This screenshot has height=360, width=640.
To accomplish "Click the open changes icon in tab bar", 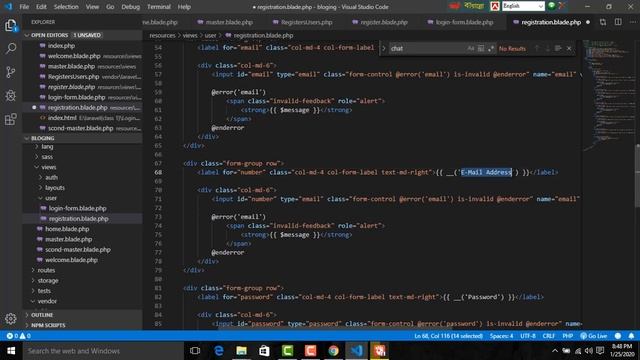I will pyautogui.click(x=603, y=22).
